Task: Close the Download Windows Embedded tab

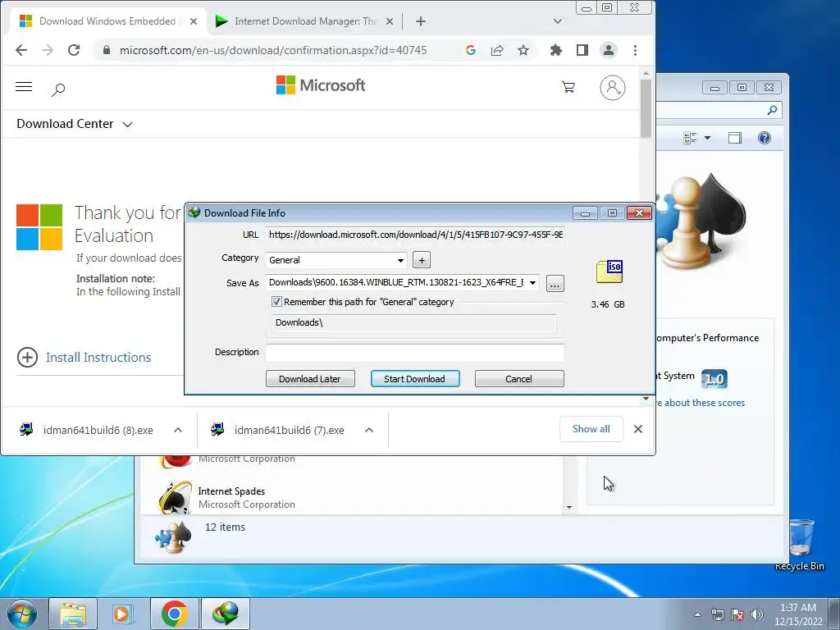Action: click(194, 21)
